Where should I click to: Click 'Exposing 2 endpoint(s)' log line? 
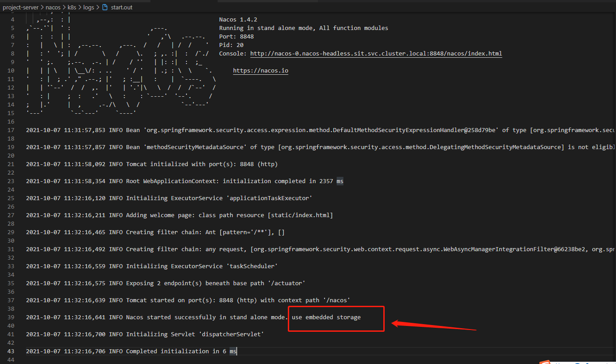tap(165, 283)
